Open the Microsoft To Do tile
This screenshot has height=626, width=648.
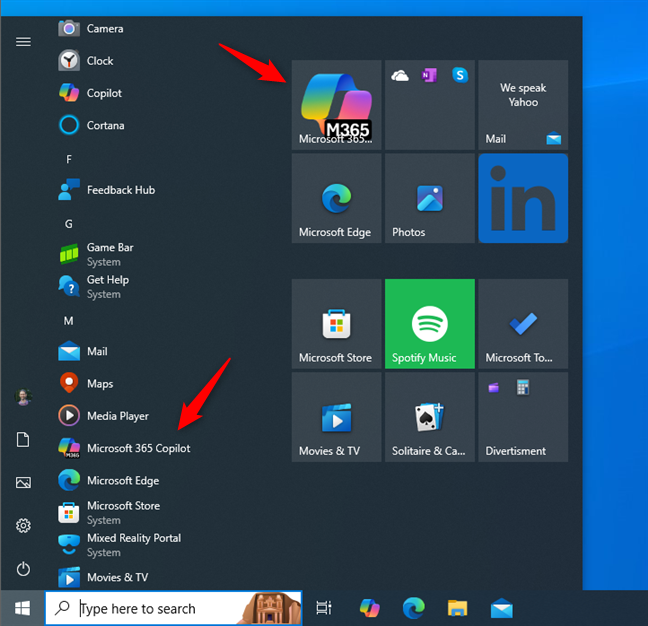(523, 324)
